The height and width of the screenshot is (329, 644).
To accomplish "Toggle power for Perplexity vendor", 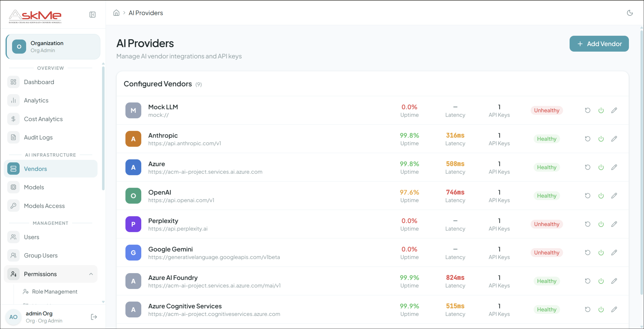I will click(x=601, y=224).
